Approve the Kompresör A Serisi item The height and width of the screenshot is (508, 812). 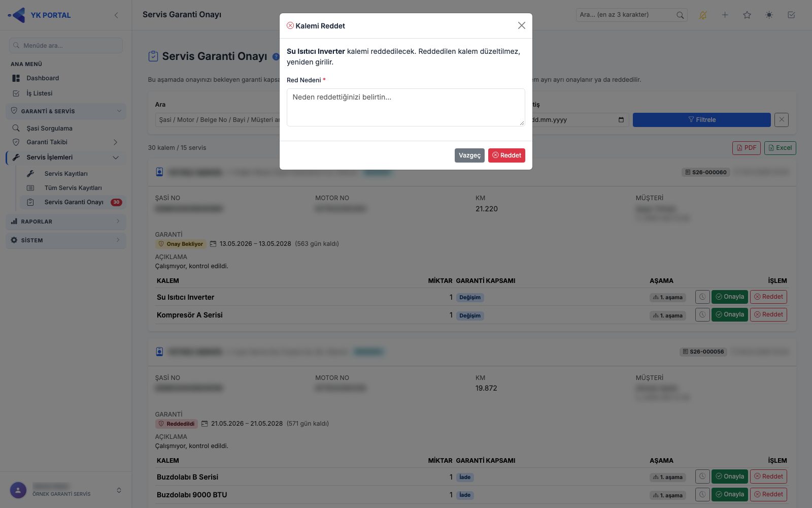tap(729, 315)
